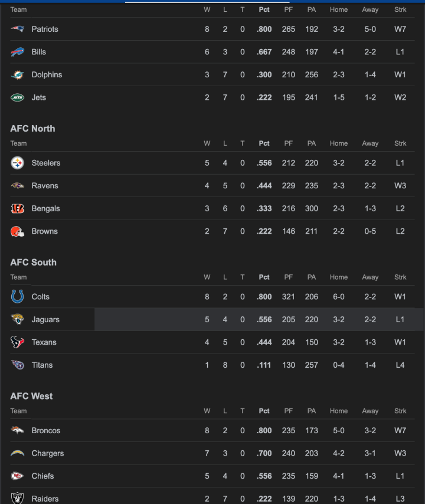Click the Raiders team logo
This screenshot has height=504, width=425.
tap(18, 499)
